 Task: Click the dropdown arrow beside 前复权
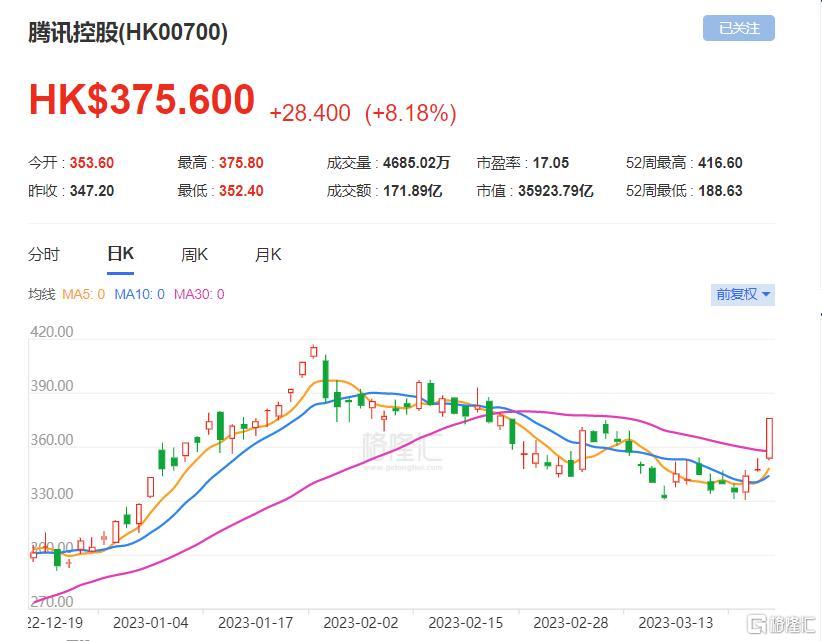click(x=765, y=295)
